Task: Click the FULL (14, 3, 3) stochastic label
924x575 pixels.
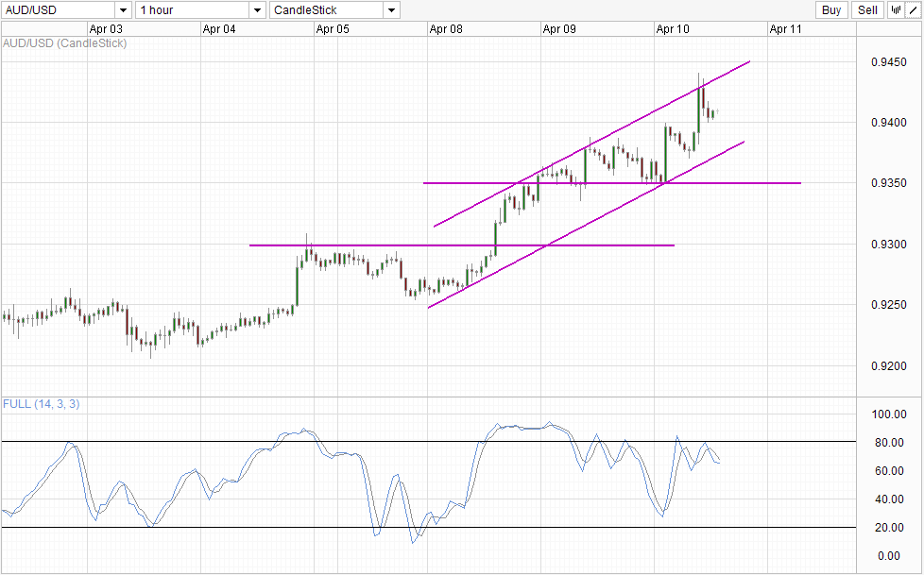Action: coord(42,403)
